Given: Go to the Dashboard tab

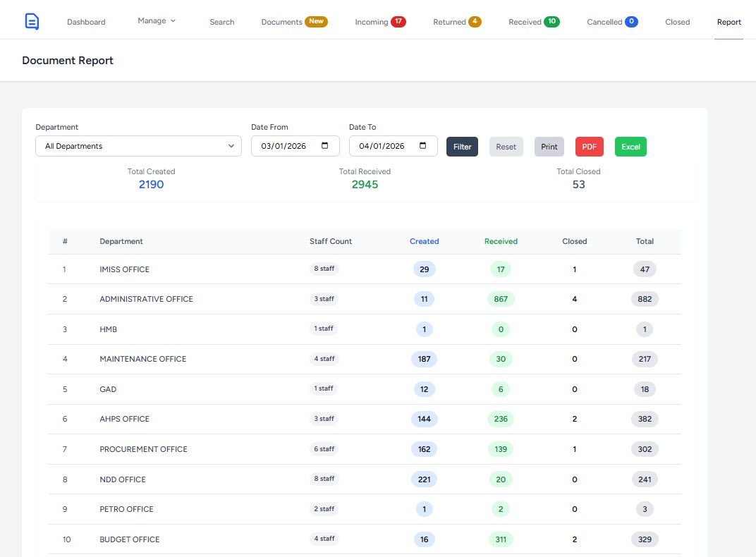Looking at the screenshot, I should point(86,22).
